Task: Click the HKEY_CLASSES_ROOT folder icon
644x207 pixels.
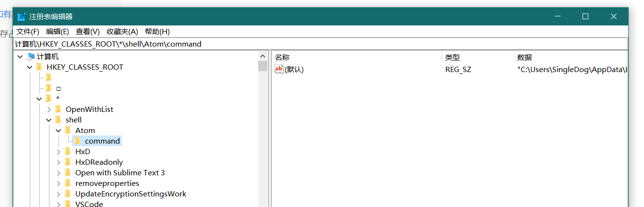Action: coord(39,67)
